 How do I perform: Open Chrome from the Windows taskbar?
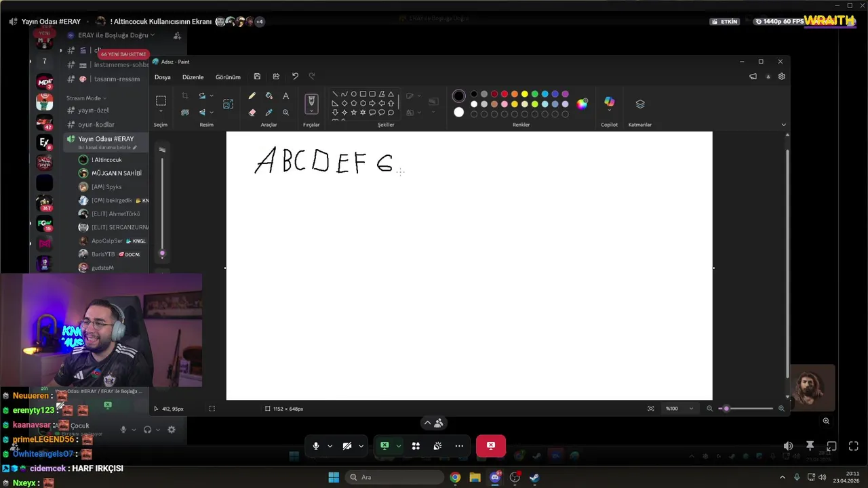tap(455, 477)
